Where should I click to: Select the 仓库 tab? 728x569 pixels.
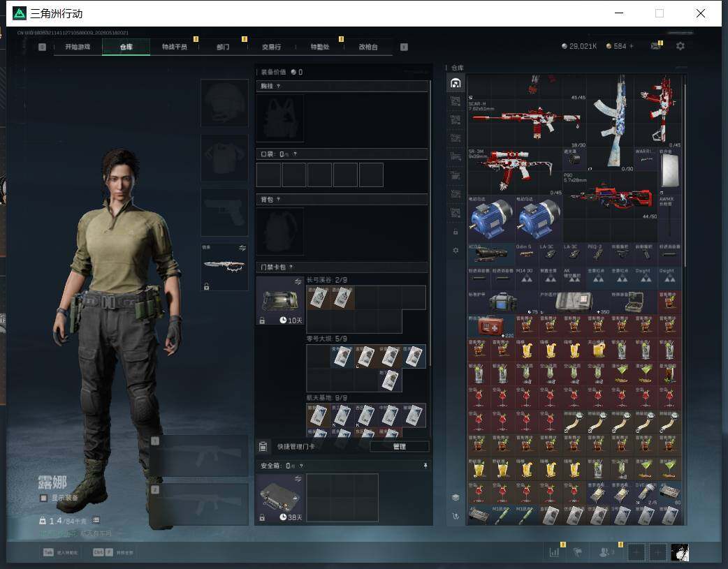126,47
